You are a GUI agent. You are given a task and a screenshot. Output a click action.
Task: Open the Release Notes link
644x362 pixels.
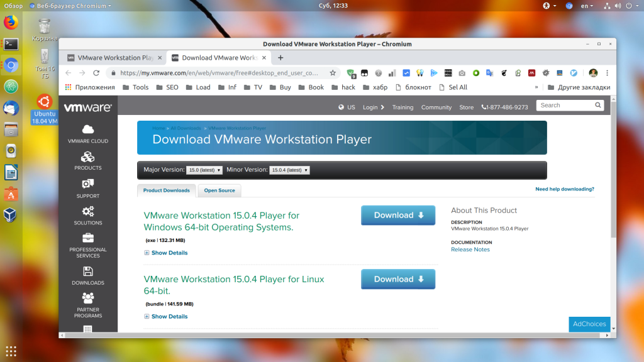pyautogui.click(x=470, y=249)
